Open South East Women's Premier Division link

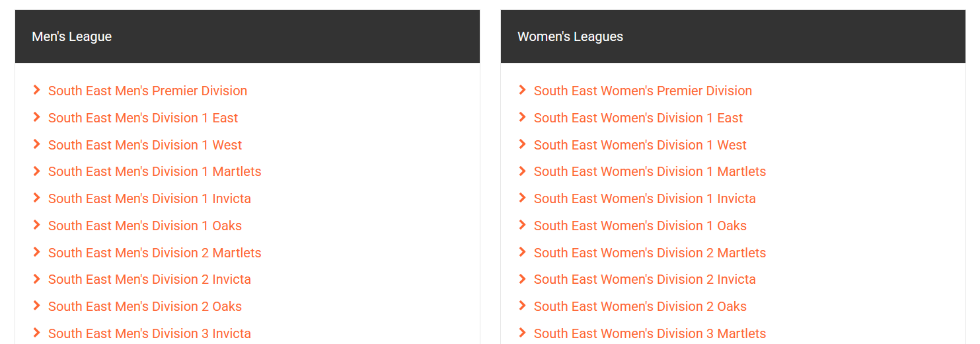click(x=642, y=91)
